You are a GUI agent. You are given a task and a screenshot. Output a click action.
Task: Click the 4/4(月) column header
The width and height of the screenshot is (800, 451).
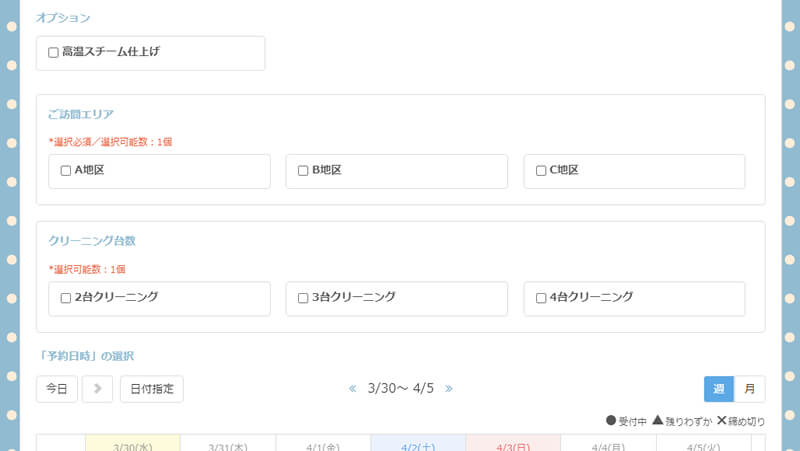607,446
